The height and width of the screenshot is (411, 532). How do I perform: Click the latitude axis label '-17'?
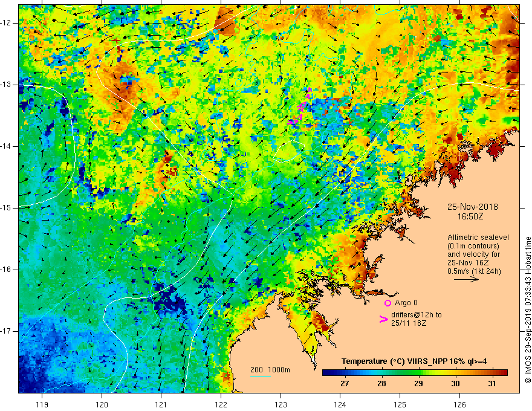(6, 331)
